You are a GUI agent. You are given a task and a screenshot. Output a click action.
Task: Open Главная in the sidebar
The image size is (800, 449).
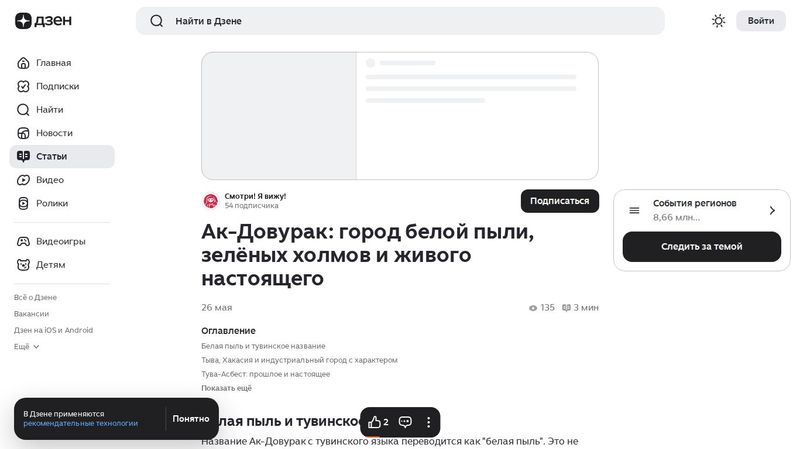coord(53,63)
